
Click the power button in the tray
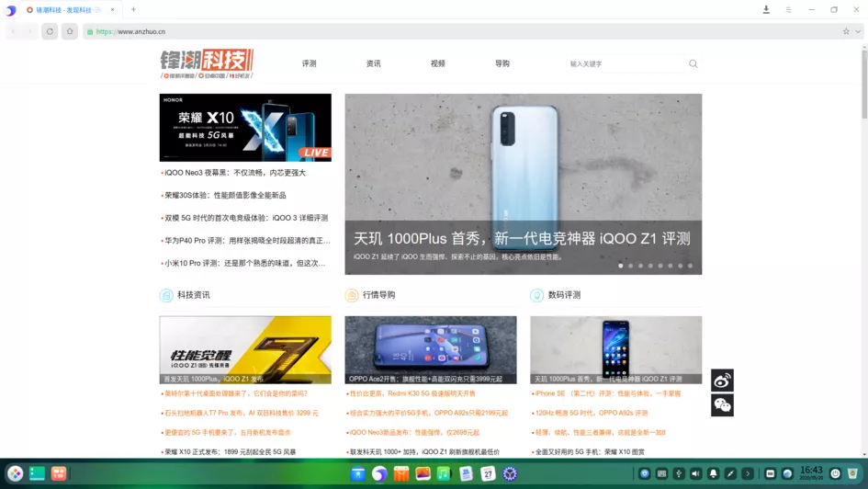(x=835, y=473)
